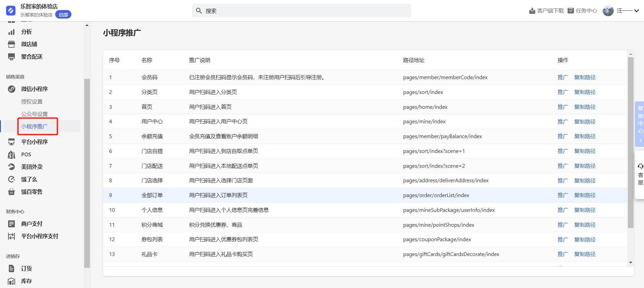Click the 路径地址 column header
The image size is (644, 288).
pyautogui.click(x=414, y=60)
